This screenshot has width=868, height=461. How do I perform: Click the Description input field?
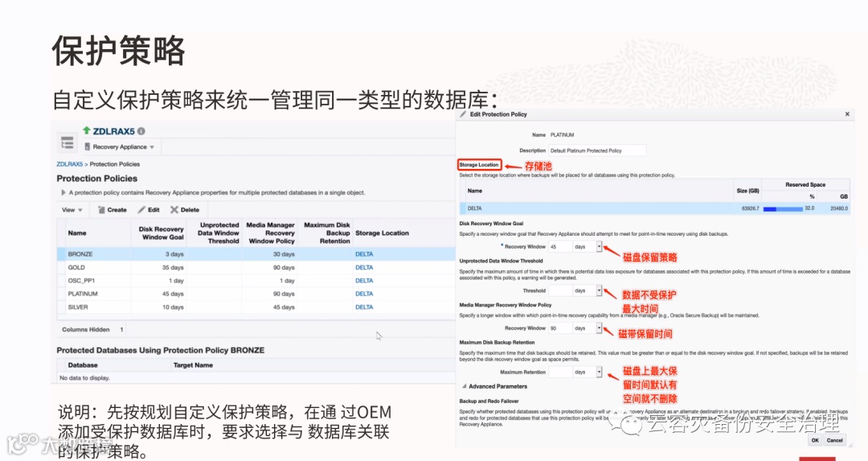click(x=597, y=150)
